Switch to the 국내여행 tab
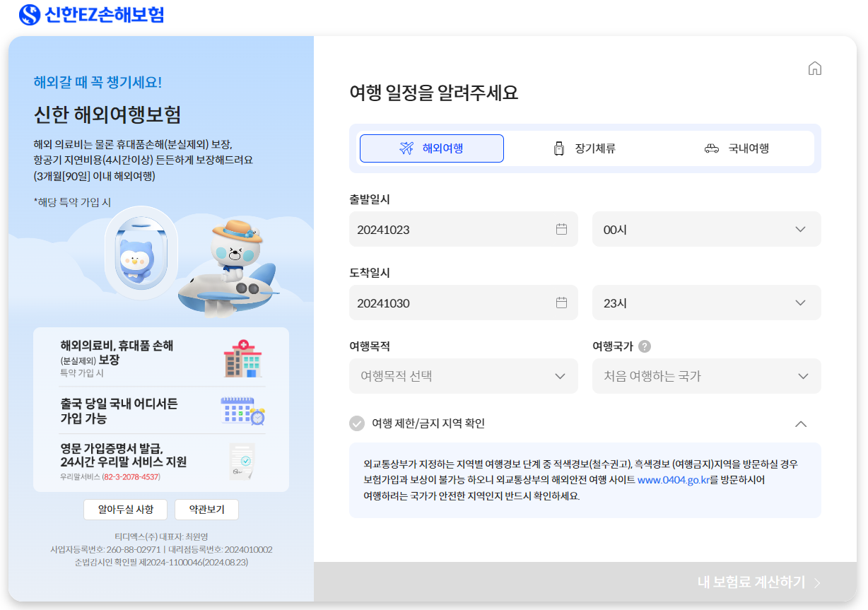This screenshot has height=610, width=868. (737, 148)
